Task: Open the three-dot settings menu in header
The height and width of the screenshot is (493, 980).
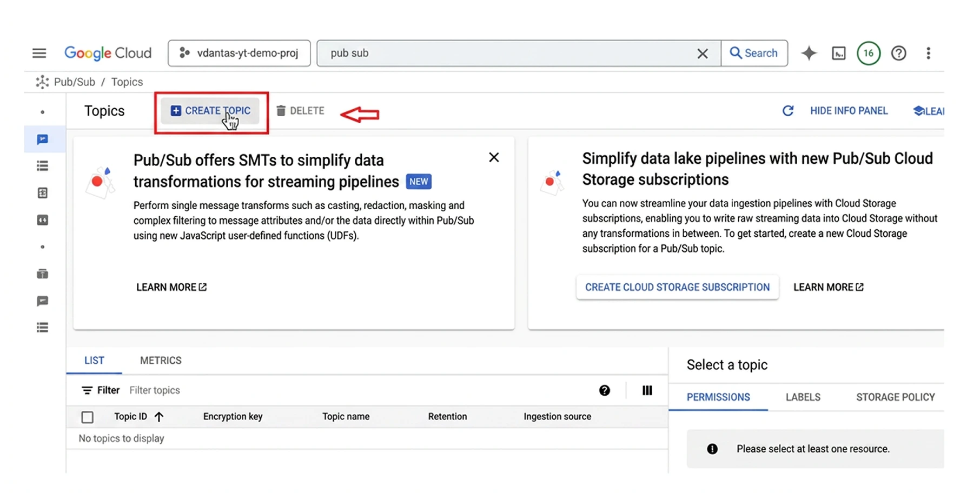Action: click(928, 53)
